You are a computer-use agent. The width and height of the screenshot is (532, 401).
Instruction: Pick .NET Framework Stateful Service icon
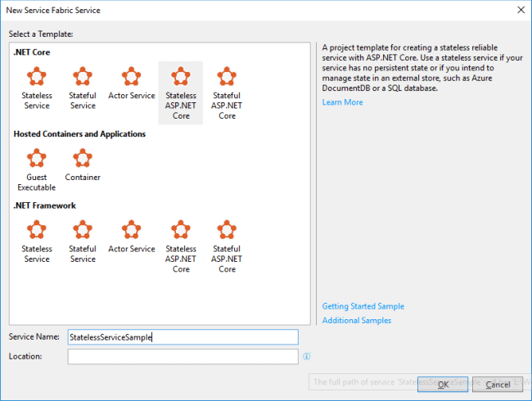click(x=83, y=230)
